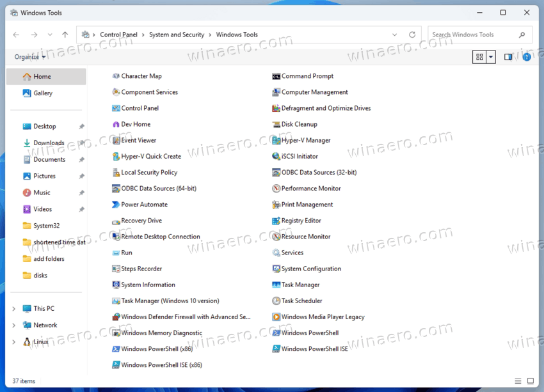Open the address bar history dropdown

point(394,35)
